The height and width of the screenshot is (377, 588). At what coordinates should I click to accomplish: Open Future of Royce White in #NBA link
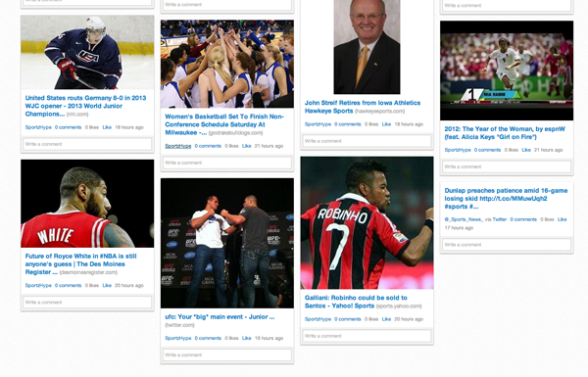pyautogui.click(x=80, y=263)
